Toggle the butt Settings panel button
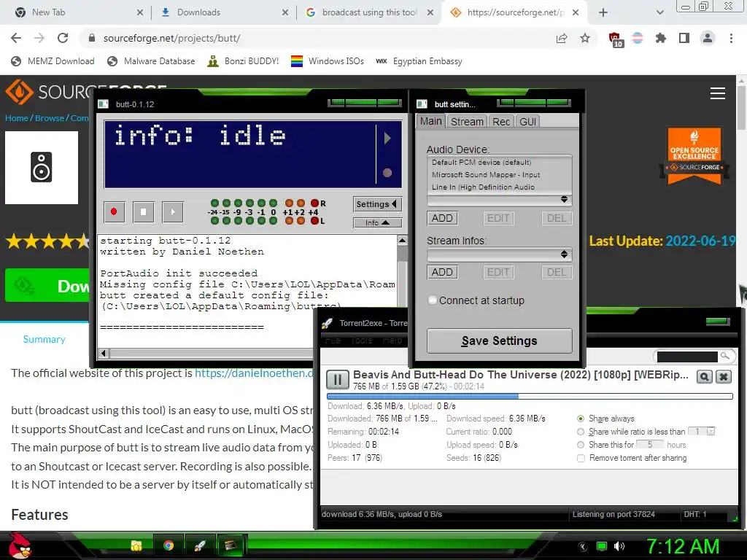 click(377, 204)
